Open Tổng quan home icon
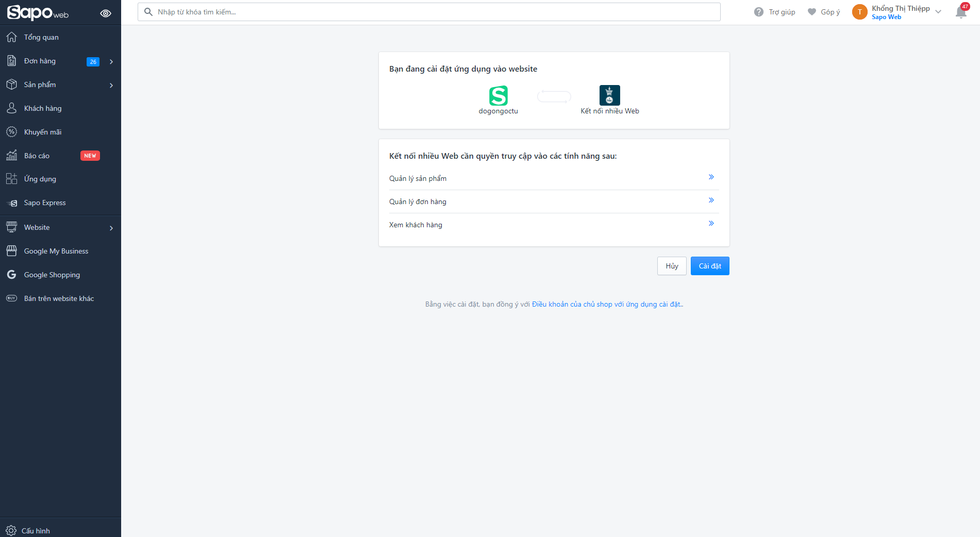 (x=11, y=37)
